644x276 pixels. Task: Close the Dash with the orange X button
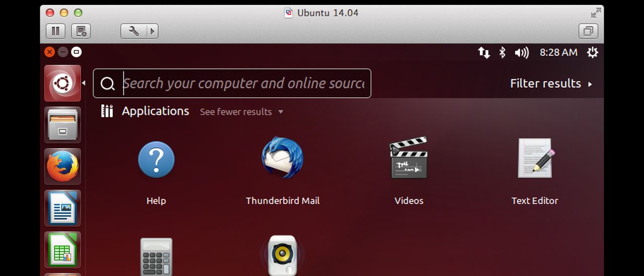(x=49, y=52)
